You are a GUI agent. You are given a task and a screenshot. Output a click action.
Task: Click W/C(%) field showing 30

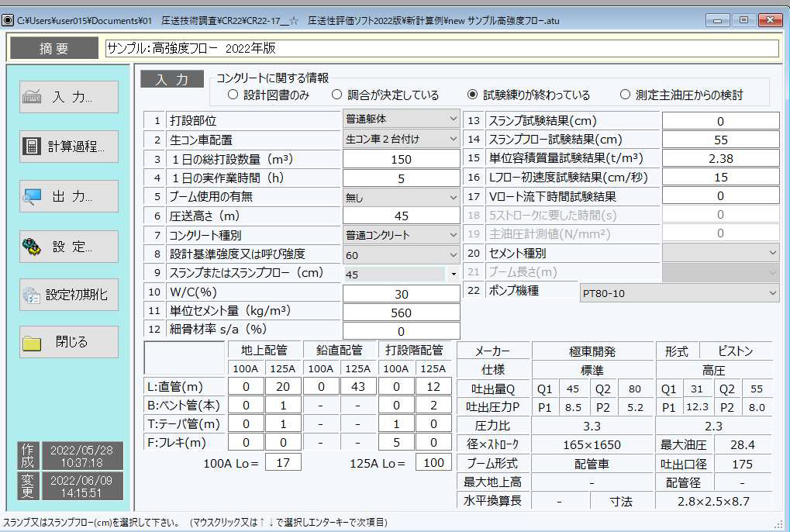(x=401, y=294)
